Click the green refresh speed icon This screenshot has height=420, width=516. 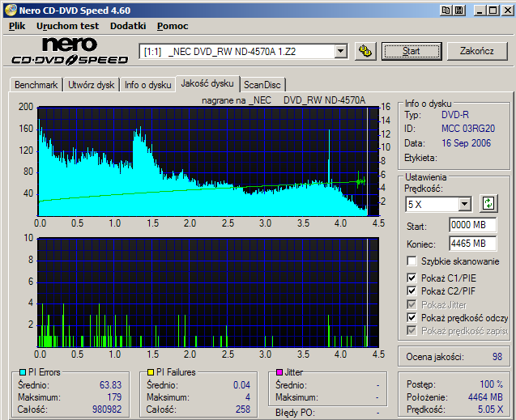[x=488, y=203]
